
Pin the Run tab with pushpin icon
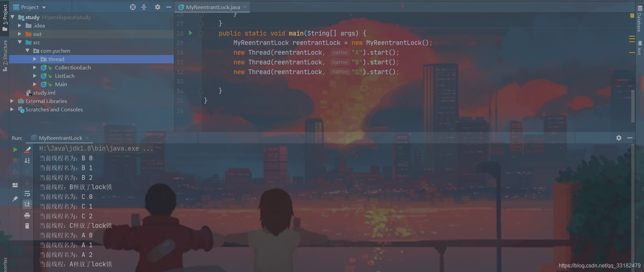pyautogui.click(x=15, y=199)
